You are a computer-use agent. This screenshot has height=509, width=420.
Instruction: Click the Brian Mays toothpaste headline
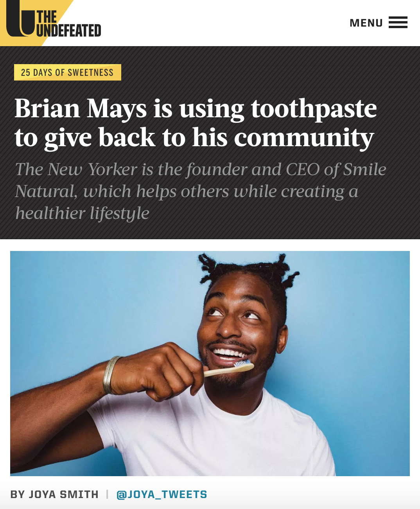(196, 123)
